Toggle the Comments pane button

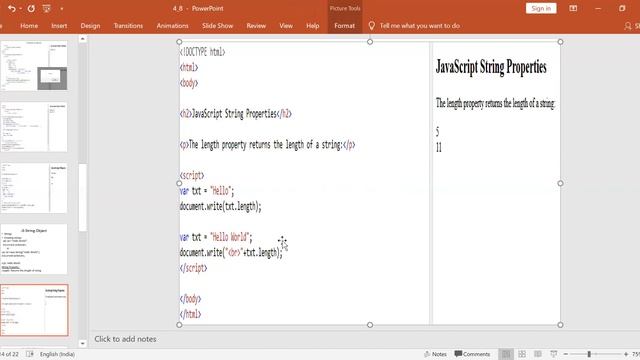[x=472, y=354]
